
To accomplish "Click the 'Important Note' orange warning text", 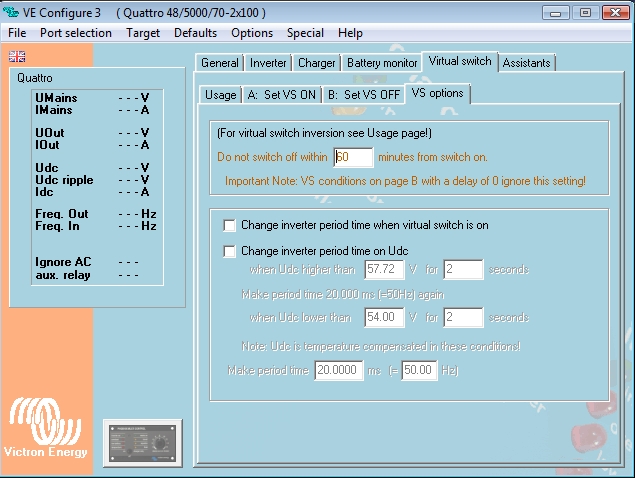I will (405, 181).
